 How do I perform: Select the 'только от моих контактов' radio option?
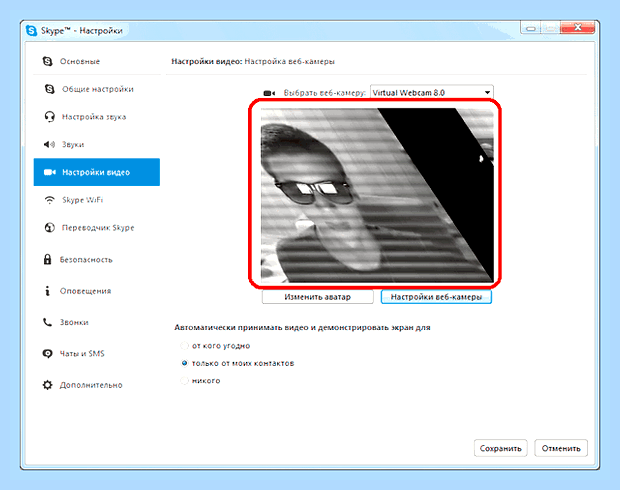pos(184,363)
